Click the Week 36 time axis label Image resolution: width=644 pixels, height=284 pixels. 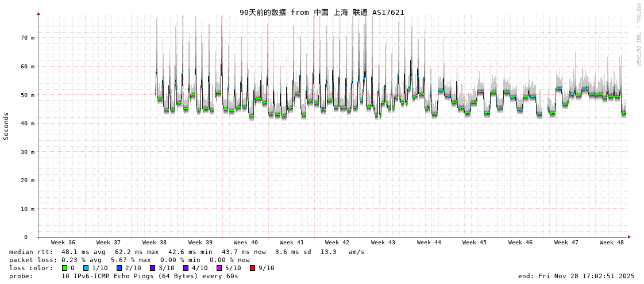[x=63, y=243]
